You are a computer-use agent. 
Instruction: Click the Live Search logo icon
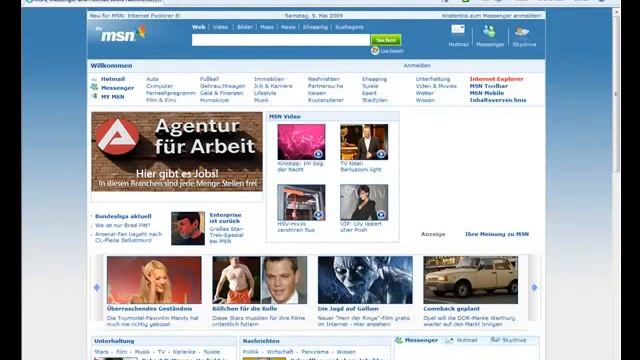tap(375, 51)
